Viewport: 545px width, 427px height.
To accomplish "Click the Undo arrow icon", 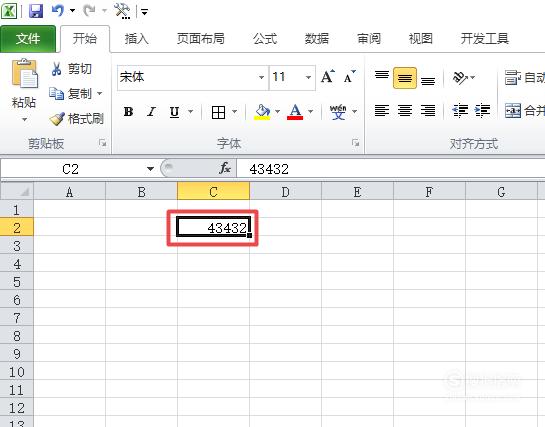I will click(x=58, y=10).
